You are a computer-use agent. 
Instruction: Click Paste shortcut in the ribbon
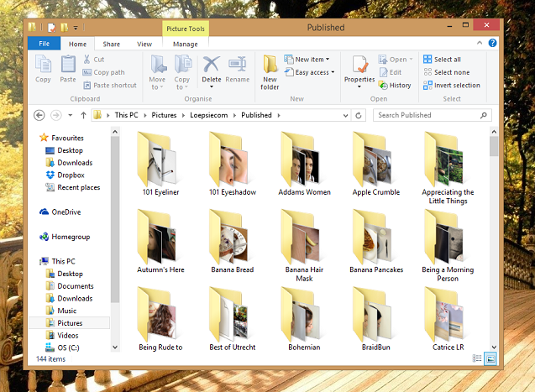pos(110,86)
